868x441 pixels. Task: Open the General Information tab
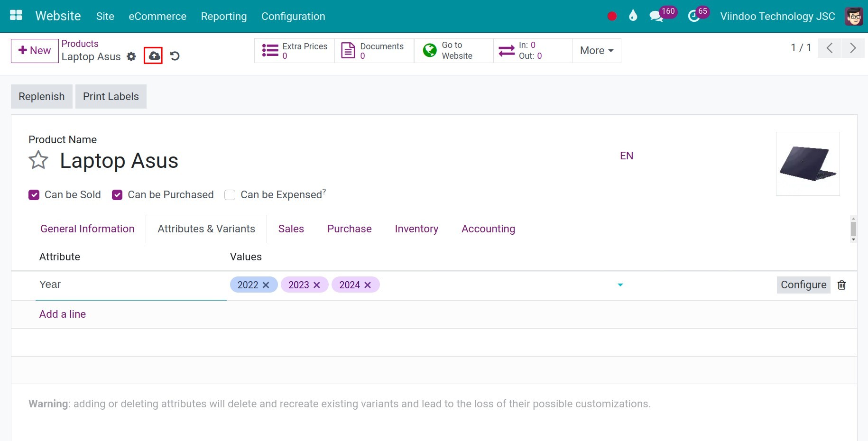tap(87, 229)
